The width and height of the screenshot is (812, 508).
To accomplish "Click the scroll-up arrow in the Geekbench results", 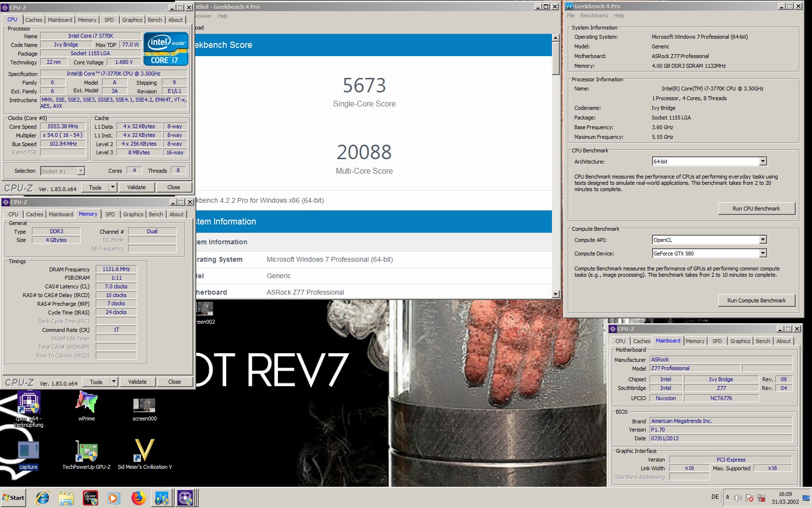I will (555, 38).
